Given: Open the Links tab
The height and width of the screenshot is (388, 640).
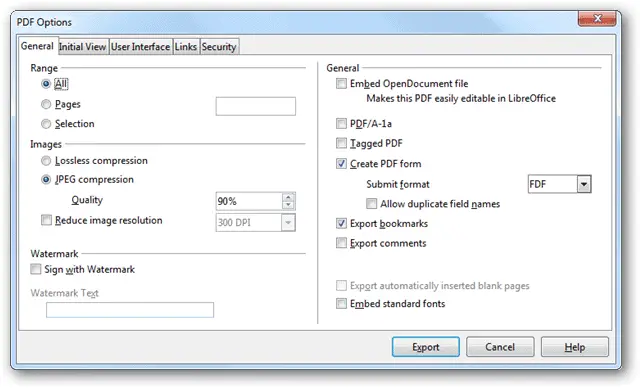Looking at the screenshot, I should [x=186, y=47].
